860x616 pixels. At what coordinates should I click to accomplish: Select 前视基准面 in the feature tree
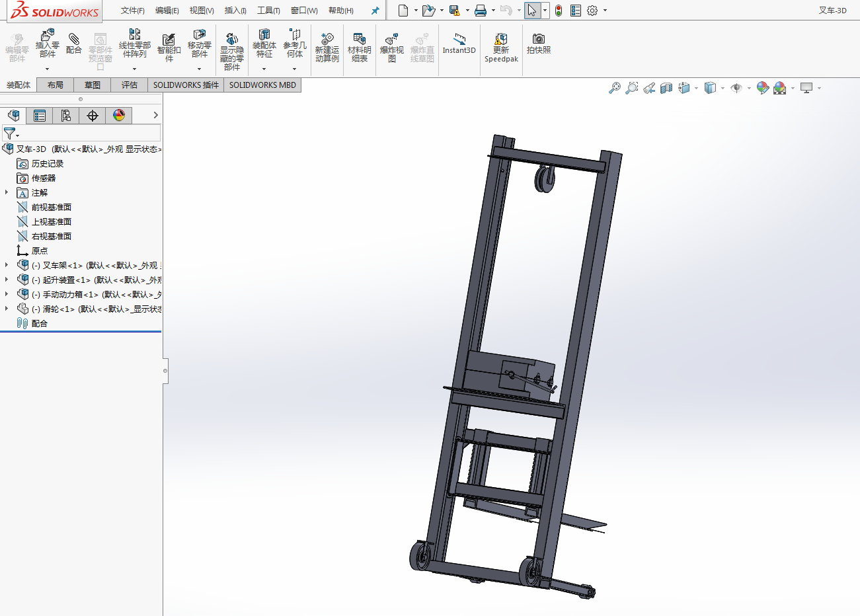click(x=51, y=208)
